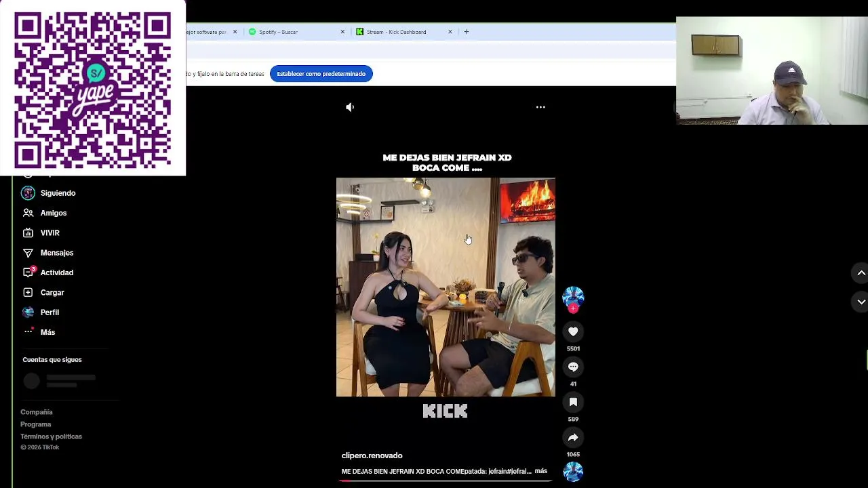Click the 1065 shares count
Screen dimensions: 868x488
(573, 455)
